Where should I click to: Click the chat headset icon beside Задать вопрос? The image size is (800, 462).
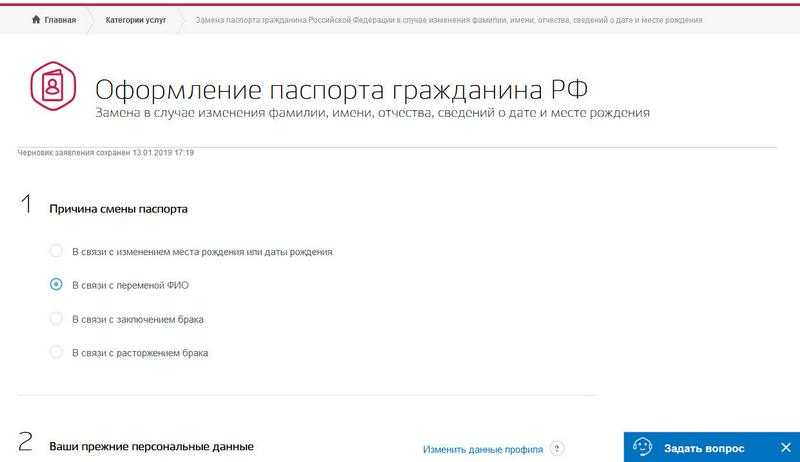[643, 447]
